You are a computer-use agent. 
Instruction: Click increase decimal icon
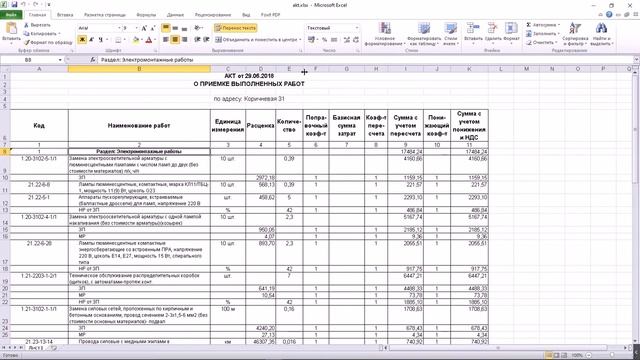coord(347,40)
